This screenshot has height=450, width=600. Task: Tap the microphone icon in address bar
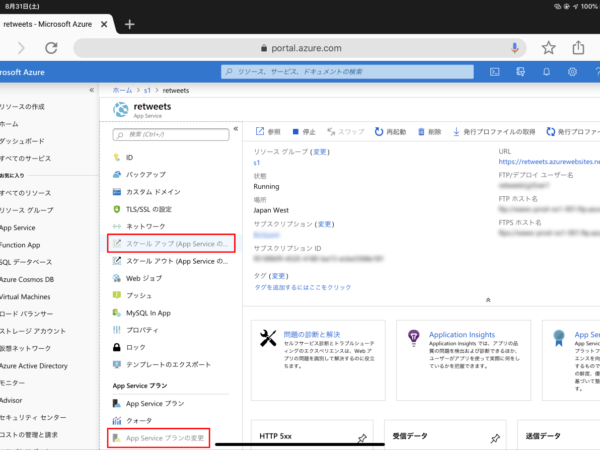click(515, 48)
